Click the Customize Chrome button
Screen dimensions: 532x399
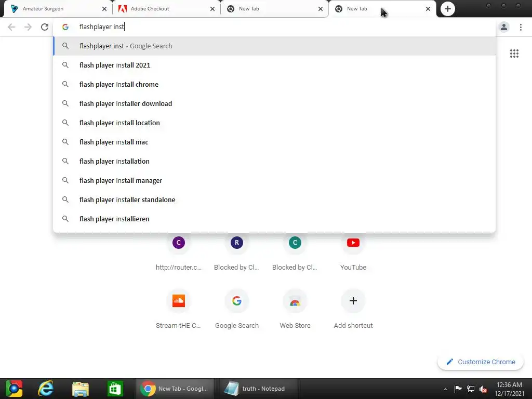pos(481,362)
